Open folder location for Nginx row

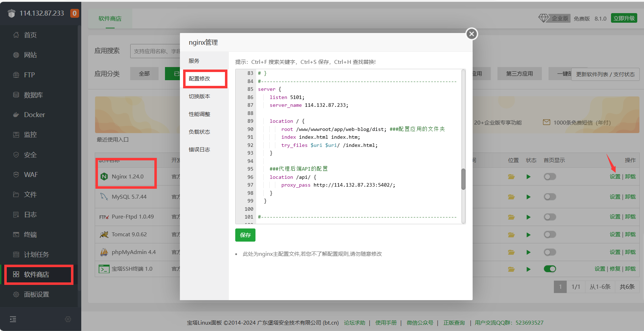pos(511,177)
